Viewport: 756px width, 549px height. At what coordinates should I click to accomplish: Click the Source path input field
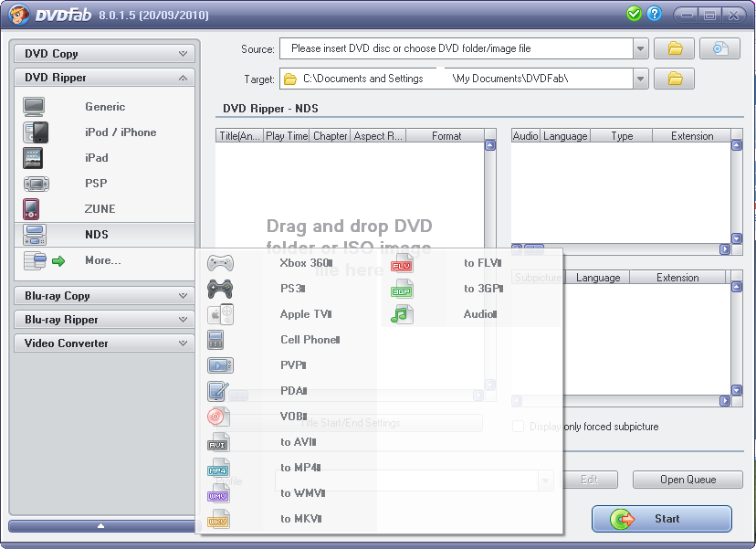[x=457, y=48]
